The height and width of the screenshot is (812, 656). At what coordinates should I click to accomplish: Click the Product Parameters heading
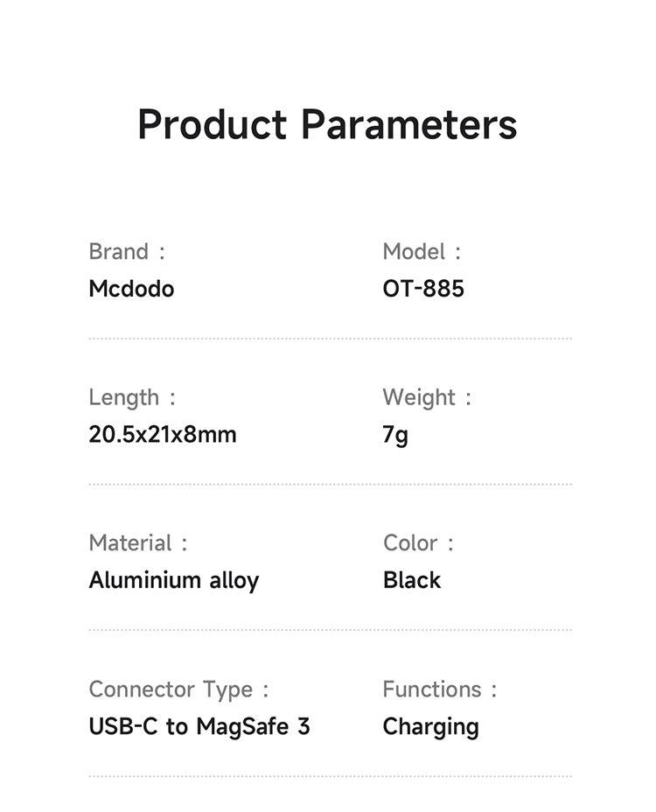tap(327, 125)
